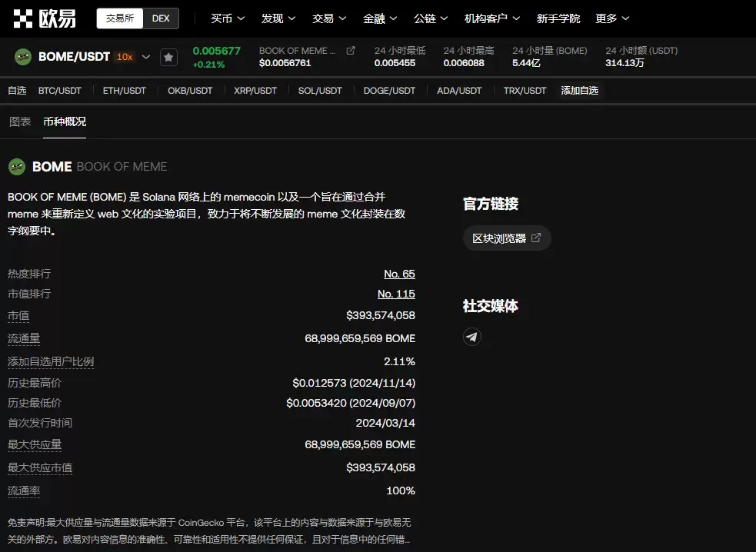756x552 pixels.
Task: Toggle the favorite star for BOME/USDT
Action: [x=168, y=58]
